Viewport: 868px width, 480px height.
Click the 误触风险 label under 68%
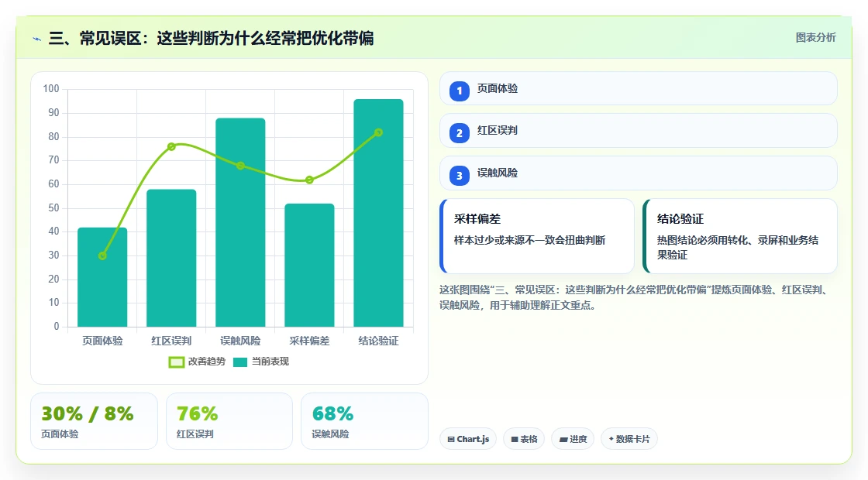tap(330, 434)
